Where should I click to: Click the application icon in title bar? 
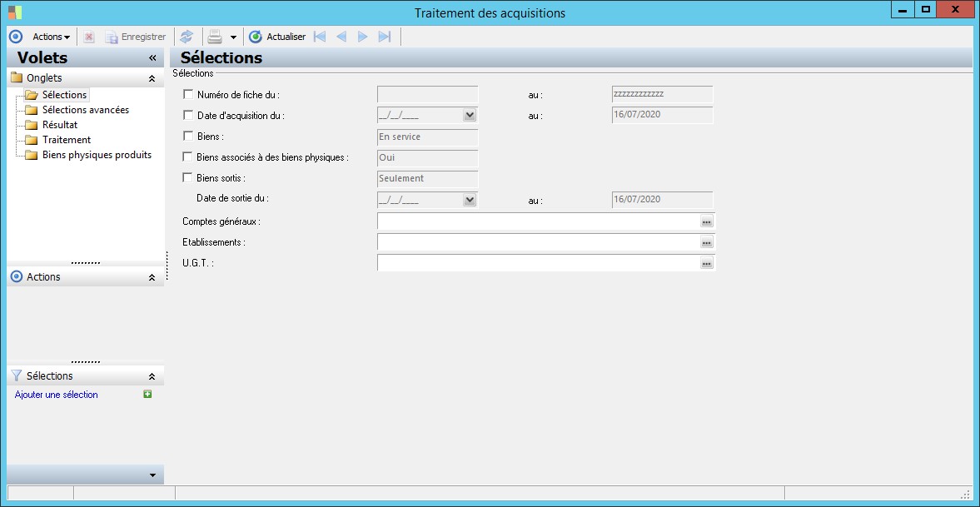click(15, 12)
